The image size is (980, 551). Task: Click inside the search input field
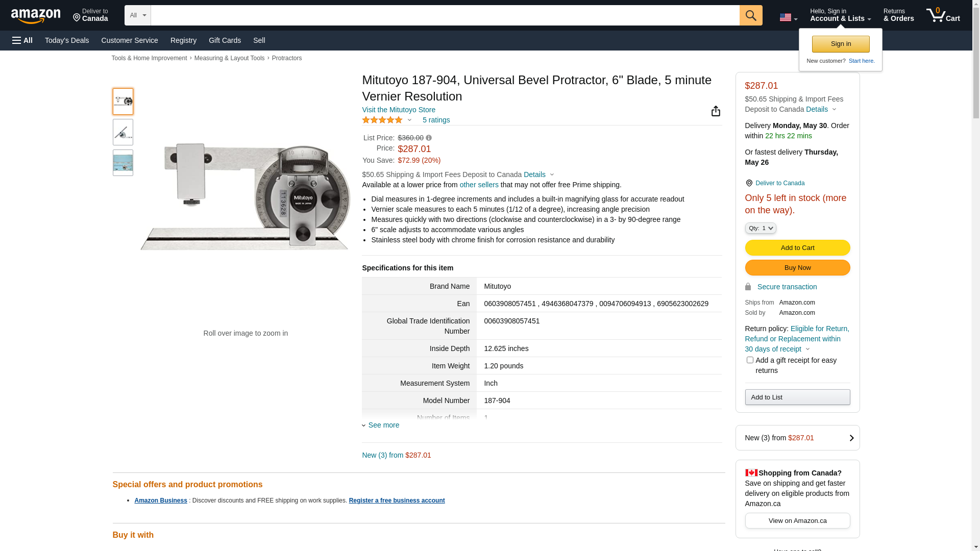click(x=444, y=15)
